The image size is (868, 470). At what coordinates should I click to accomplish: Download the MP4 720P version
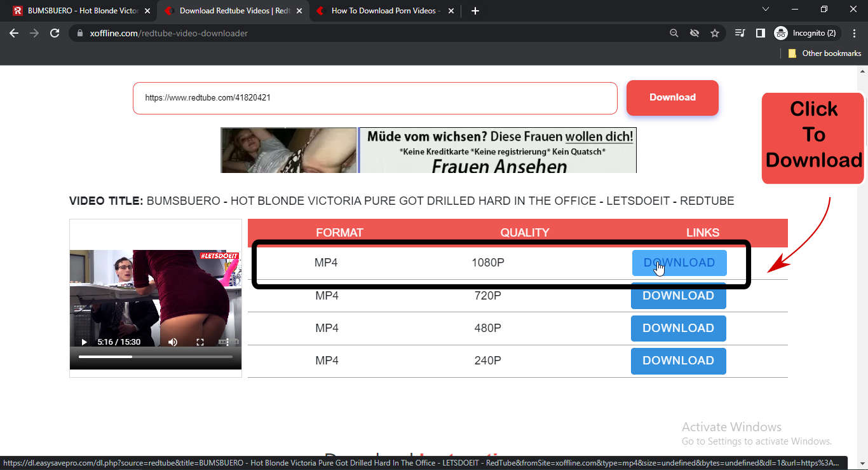pos(678,296)
